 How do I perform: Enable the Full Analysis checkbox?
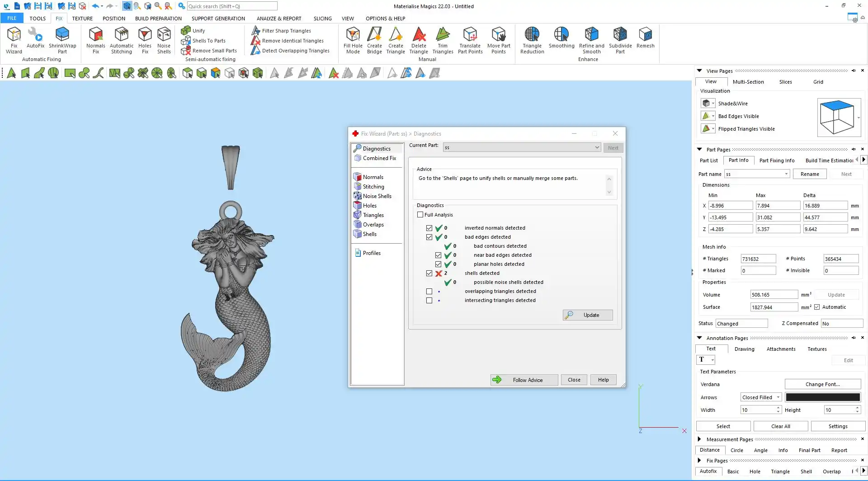[x=420, y=215]
